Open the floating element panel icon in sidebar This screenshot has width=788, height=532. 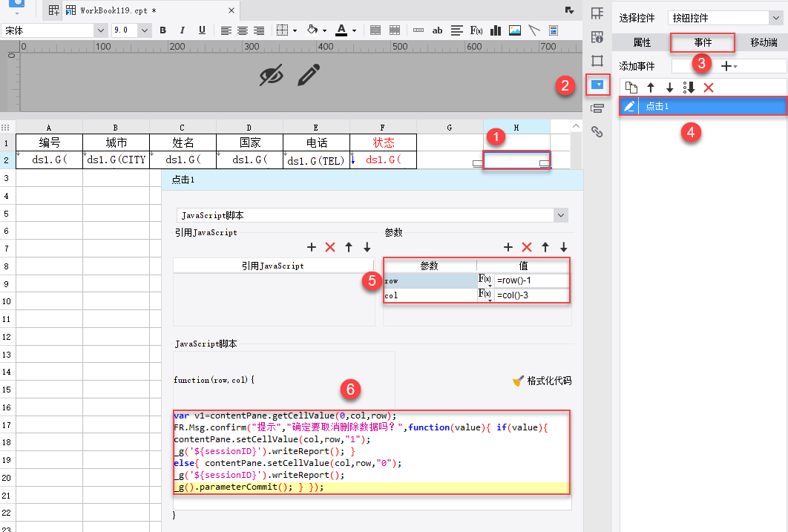pos(597,61)
